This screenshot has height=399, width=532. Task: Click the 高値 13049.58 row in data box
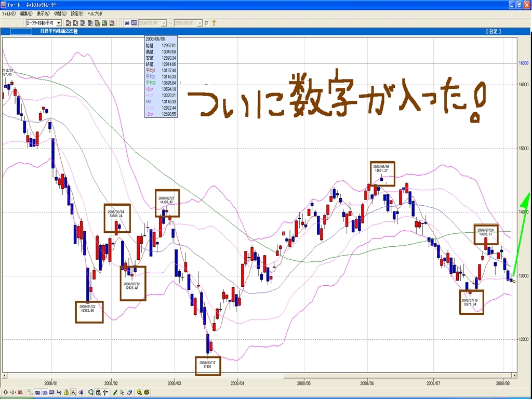coord(161,52)
